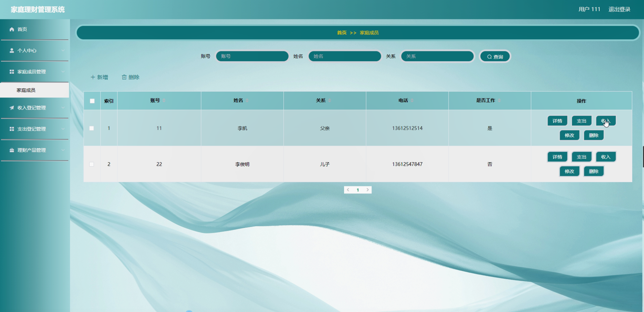Click the name cell 李俊明
The width and height of the screenshot is (644, 312).
point(242,164)
